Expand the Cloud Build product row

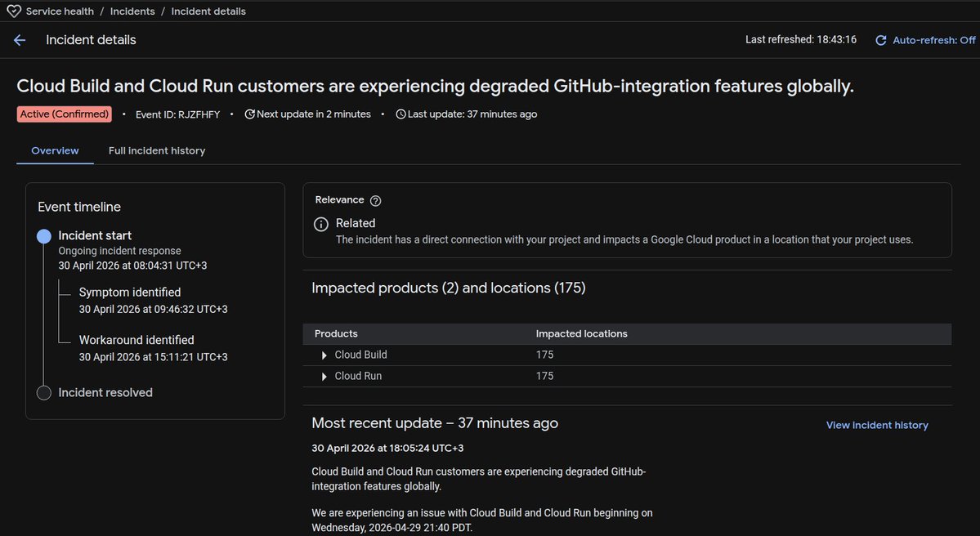click(x=324, y=355)
